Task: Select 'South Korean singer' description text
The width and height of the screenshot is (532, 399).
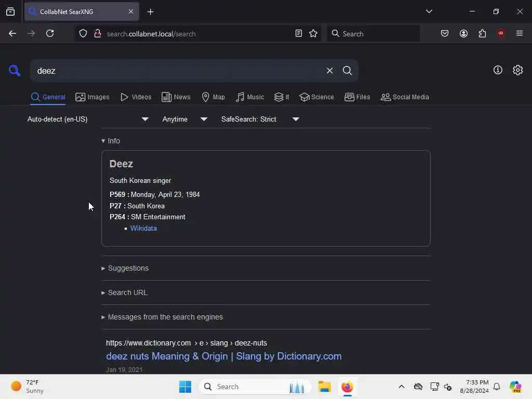Action: 140,180
